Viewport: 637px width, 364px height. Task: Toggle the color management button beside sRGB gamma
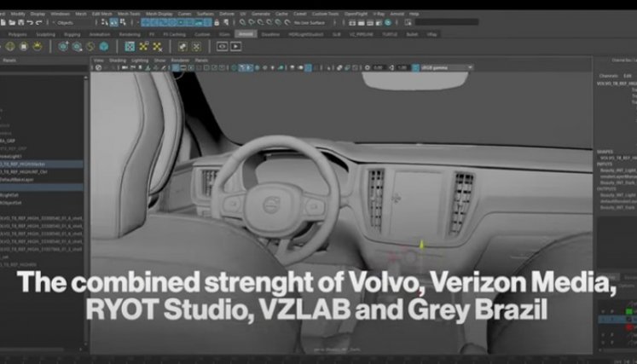pos(415,68)
